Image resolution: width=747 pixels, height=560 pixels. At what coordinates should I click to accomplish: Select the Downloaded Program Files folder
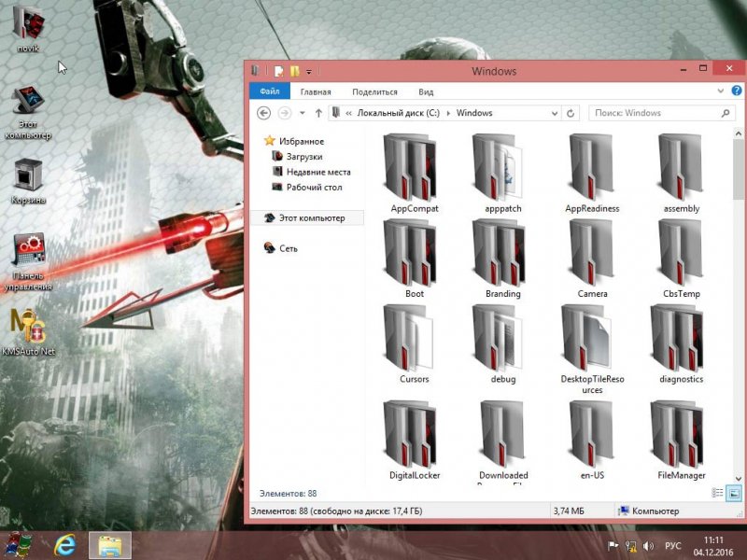502,441
